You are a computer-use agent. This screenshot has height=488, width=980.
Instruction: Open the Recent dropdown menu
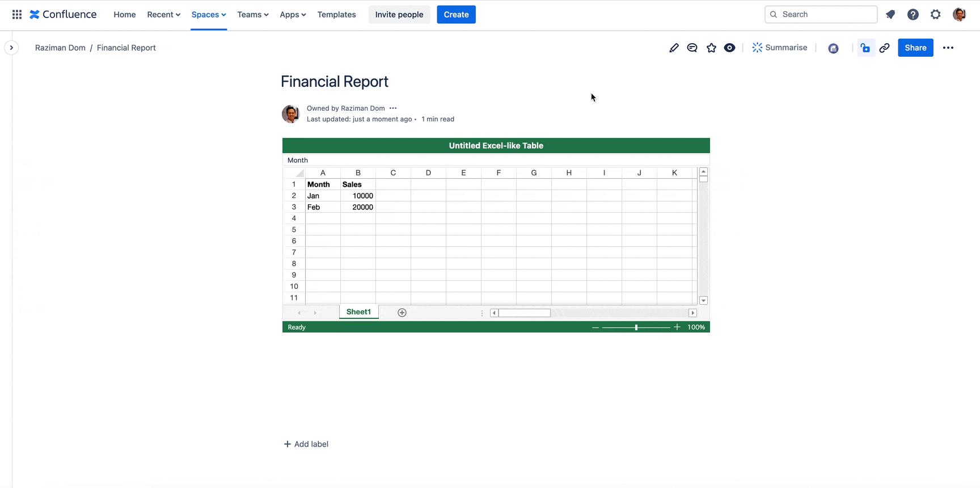click(163, 15)
